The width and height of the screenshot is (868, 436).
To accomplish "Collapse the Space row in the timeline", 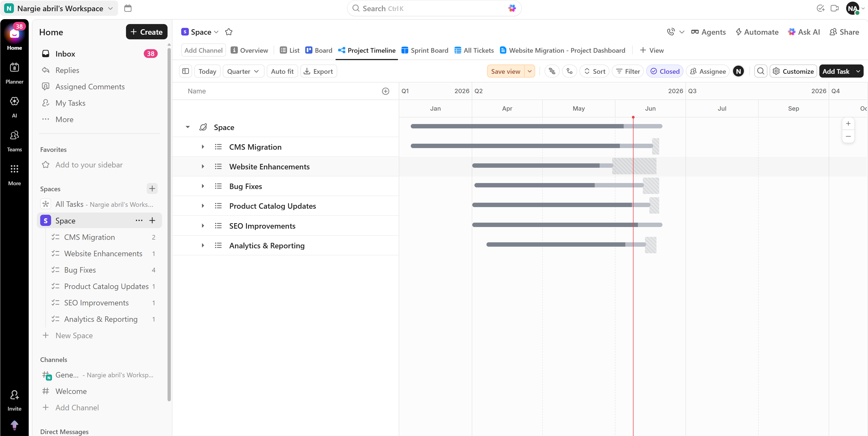I will (188, 127).
